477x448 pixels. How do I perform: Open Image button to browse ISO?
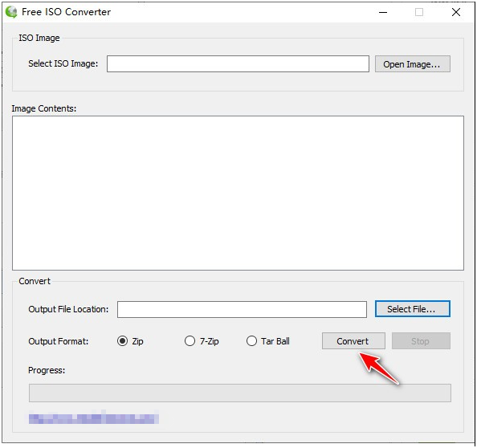[412, 64]
